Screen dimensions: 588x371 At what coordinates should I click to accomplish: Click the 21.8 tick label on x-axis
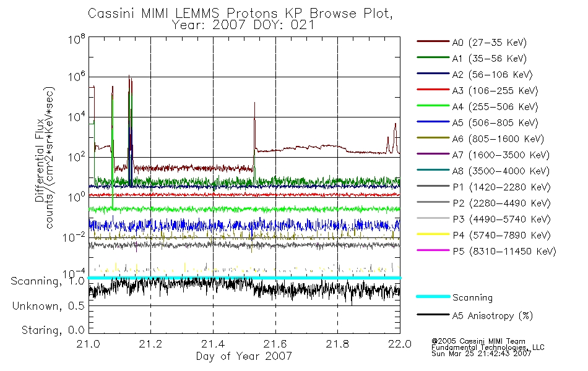(337, 344)
